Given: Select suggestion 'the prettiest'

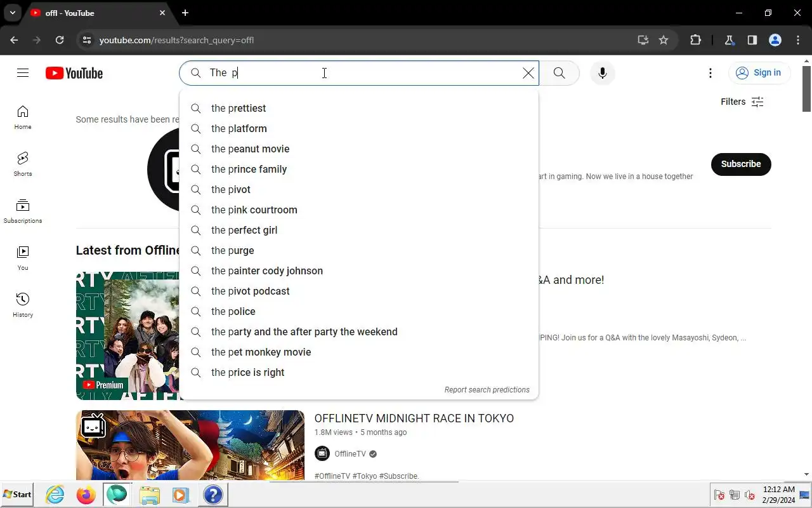Looking at the screenshot, I should [x=359, y=108].
